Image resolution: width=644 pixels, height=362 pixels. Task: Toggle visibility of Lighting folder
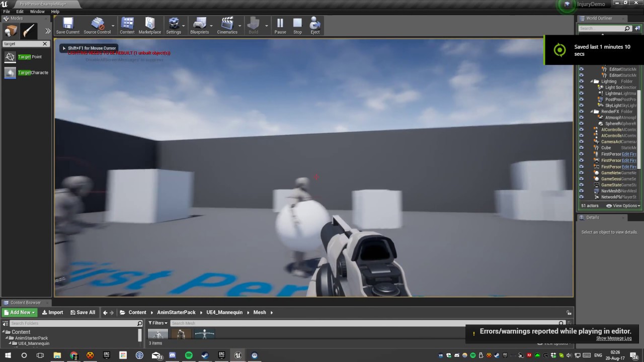point(582,81)
